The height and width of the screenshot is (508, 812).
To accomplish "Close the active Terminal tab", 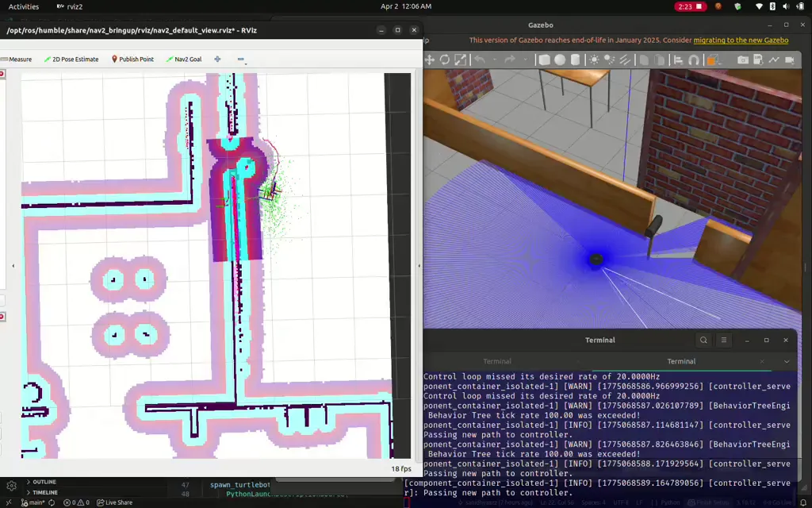I will pyautogui.click(x=762, y=361).
